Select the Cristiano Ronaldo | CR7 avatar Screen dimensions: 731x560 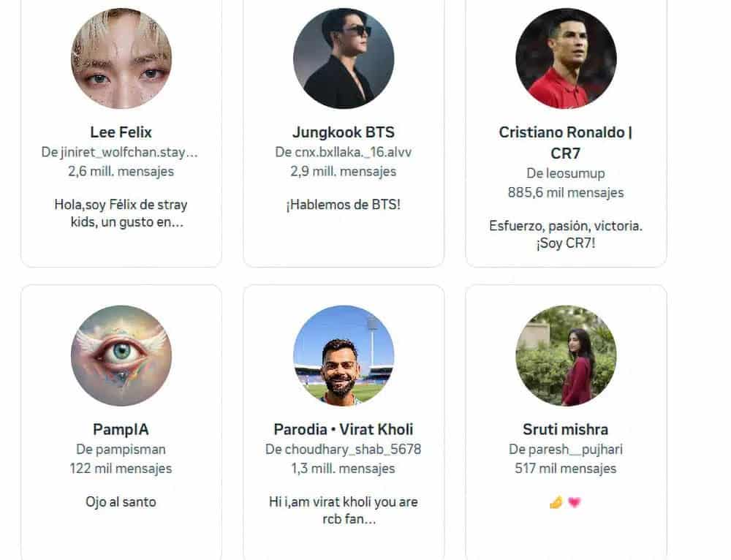566,58
